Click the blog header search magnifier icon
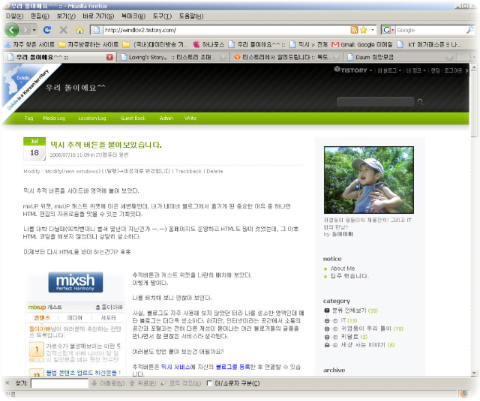This screenshot has height=401, width=480. (420, 102)
